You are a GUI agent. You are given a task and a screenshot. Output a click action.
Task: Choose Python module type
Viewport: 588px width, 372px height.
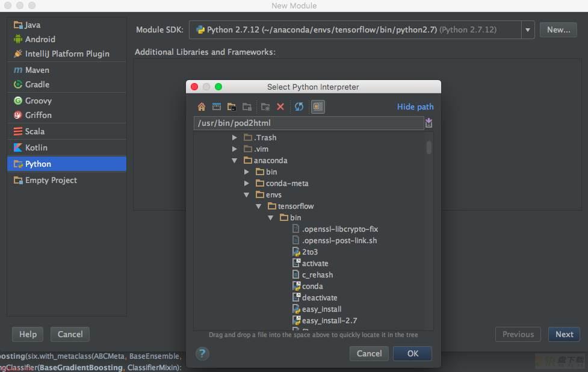point(67,164)
